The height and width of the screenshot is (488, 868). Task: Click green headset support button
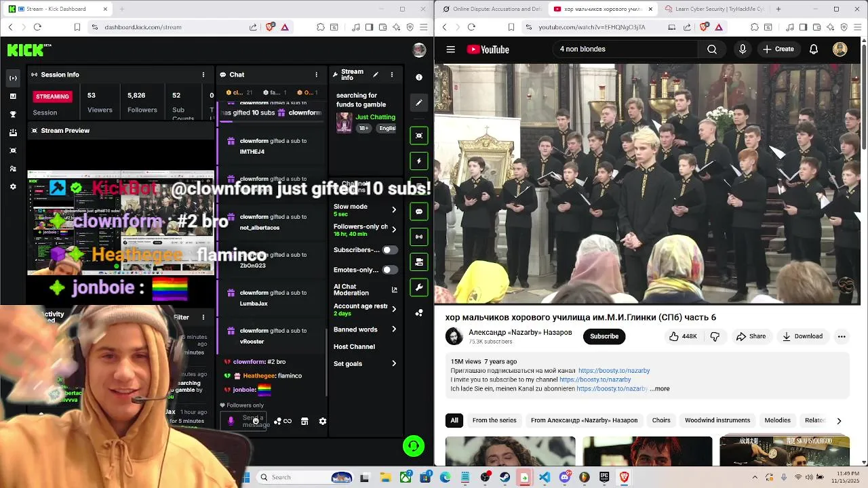click(414, 445)
